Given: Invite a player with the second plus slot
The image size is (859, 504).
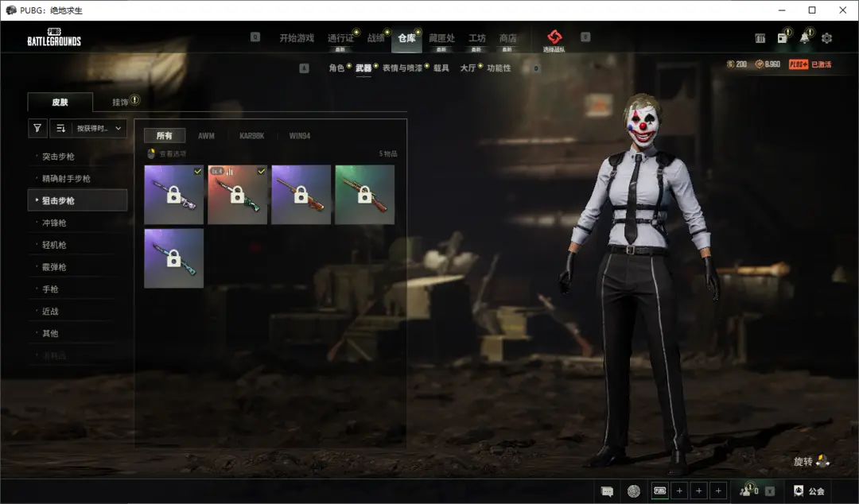Looking at the screenshot, I should [699, 490].
